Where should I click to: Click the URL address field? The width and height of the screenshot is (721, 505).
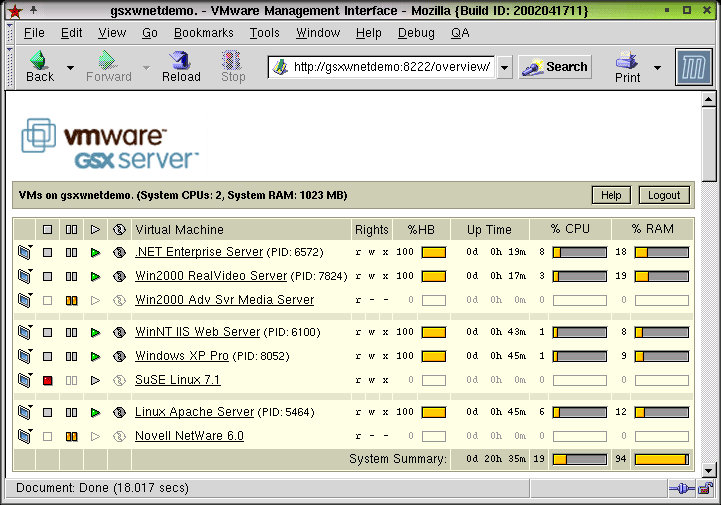[382, 67]
